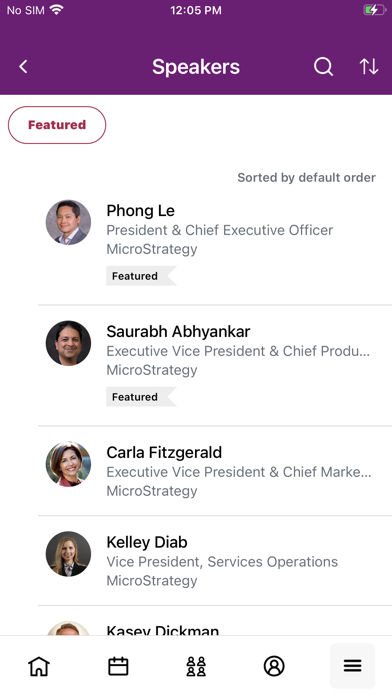
Task: Tap Phong Le's profile photo
Action: coord(68,222)
